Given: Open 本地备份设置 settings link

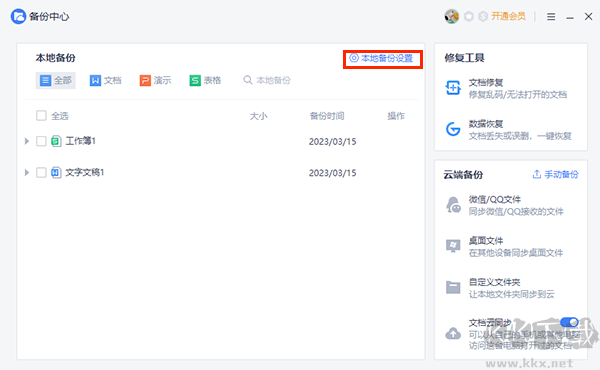Looking at the screenshot, I should click(x=382, y=58).
